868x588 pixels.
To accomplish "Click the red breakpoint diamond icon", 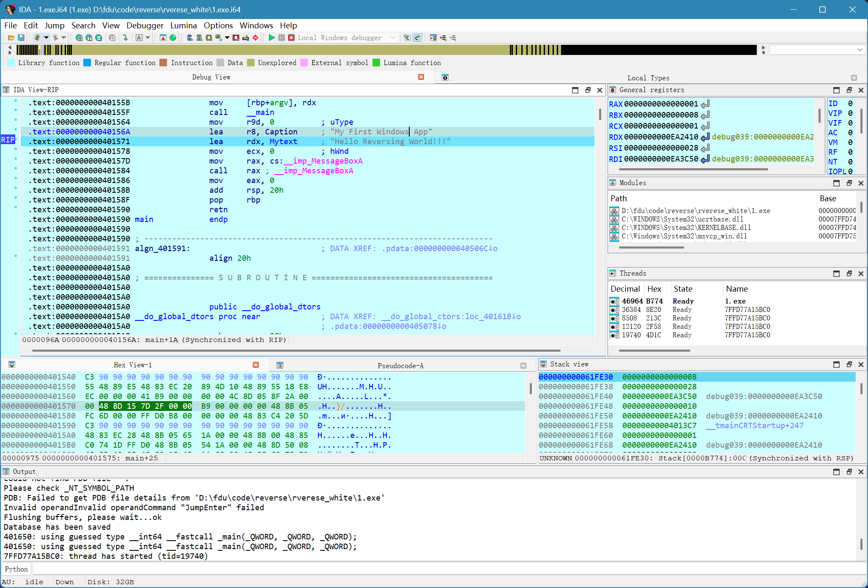I will point(255,38).
